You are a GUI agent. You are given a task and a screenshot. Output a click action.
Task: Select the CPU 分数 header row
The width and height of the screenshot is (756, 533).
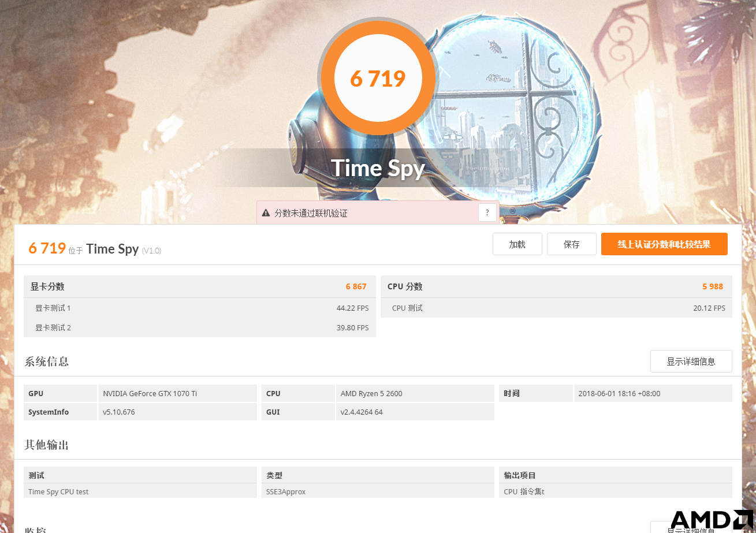(556, 286)
